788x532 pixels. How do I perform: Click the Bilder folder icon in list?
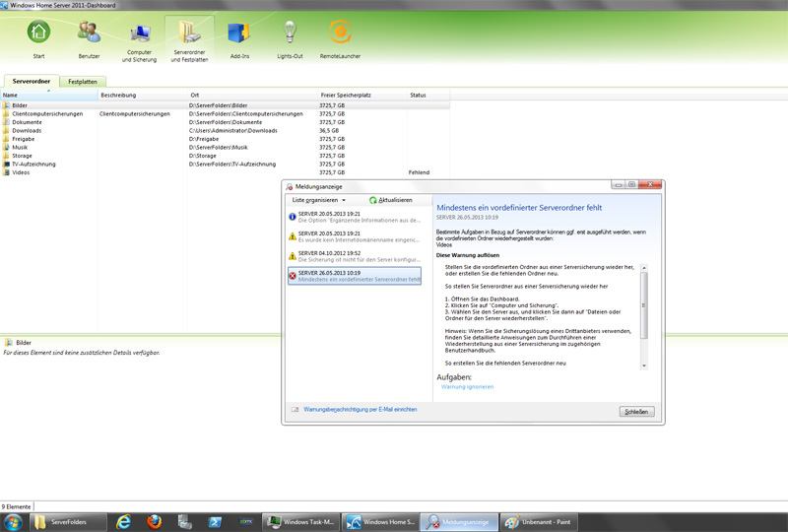coord(6,105)
